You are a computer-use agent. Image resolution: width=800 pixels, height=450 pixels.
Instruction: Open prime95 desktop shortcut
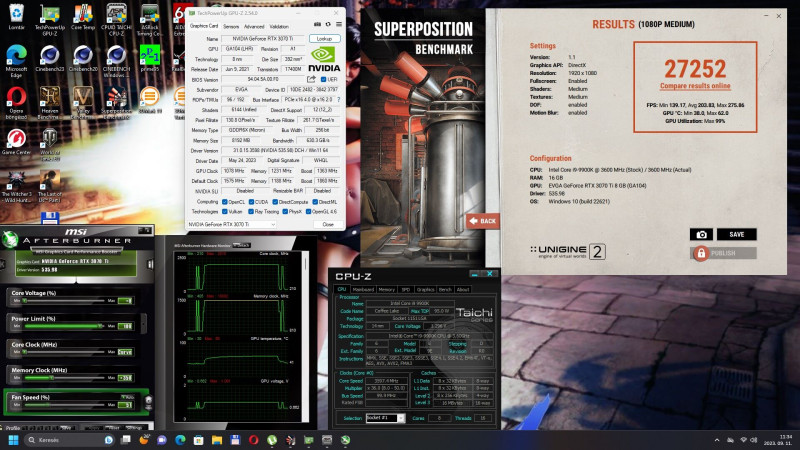149,58
